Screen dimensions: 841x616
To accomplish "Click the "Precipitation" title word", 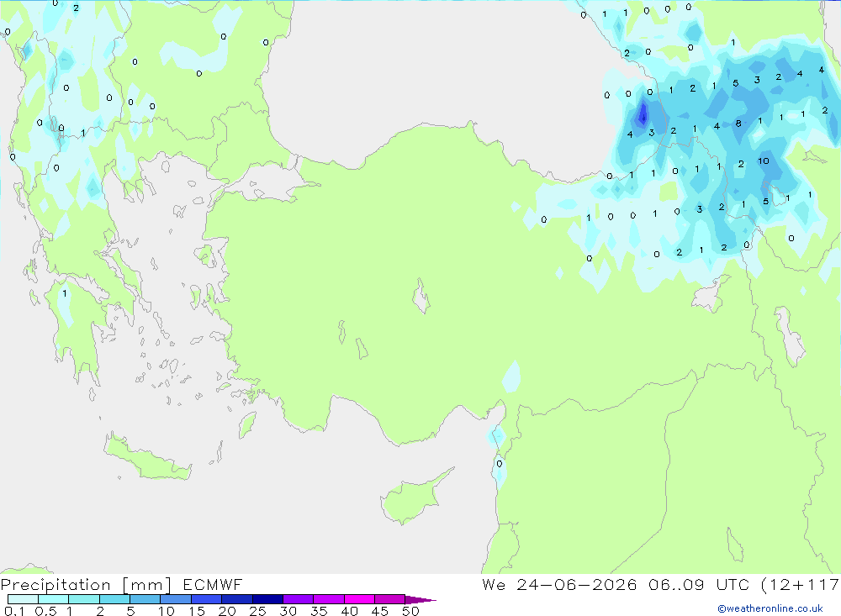I will pos(56,585).
